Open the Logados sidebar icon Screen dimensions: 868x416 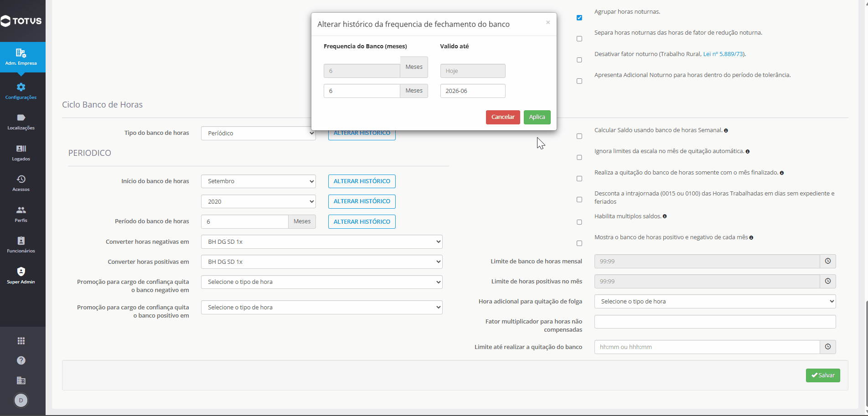21,149
